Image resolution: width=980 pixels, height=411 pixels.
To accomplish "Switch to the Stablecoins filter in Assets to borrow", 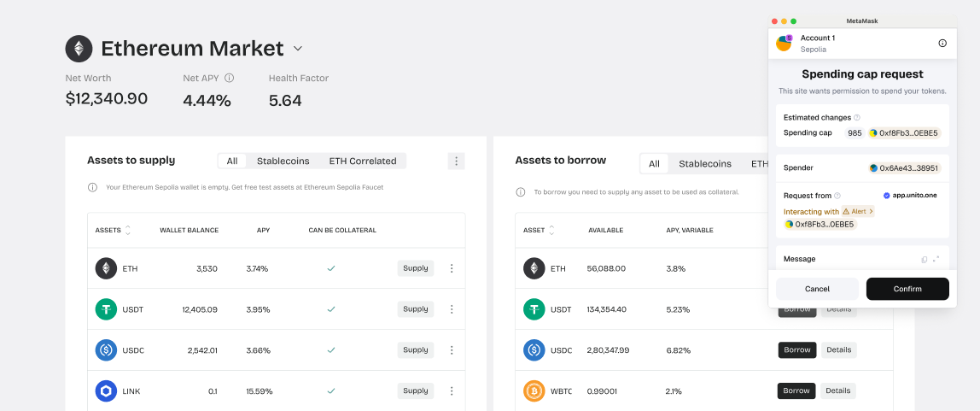I will pos(704,164).
